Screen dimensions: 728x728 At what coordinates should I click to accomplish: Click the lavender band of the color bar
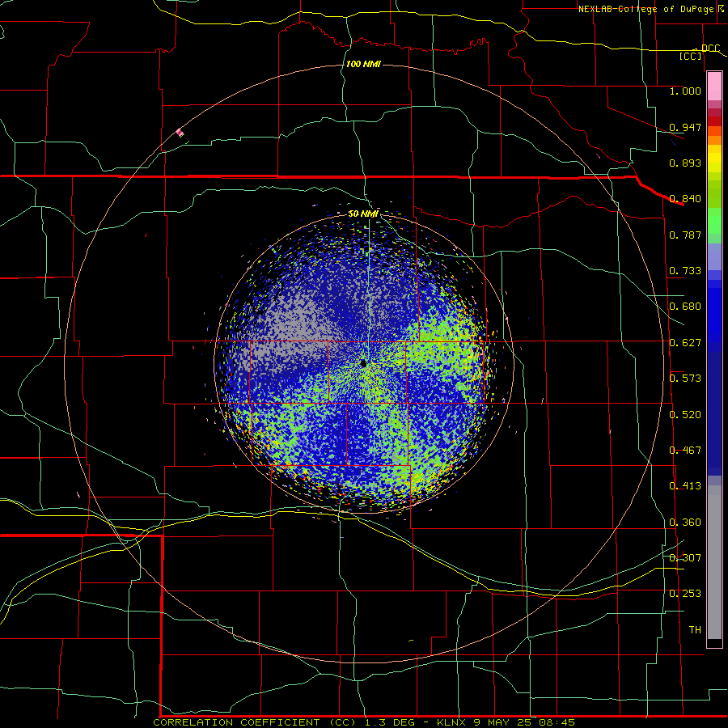[x=714, y=256]
